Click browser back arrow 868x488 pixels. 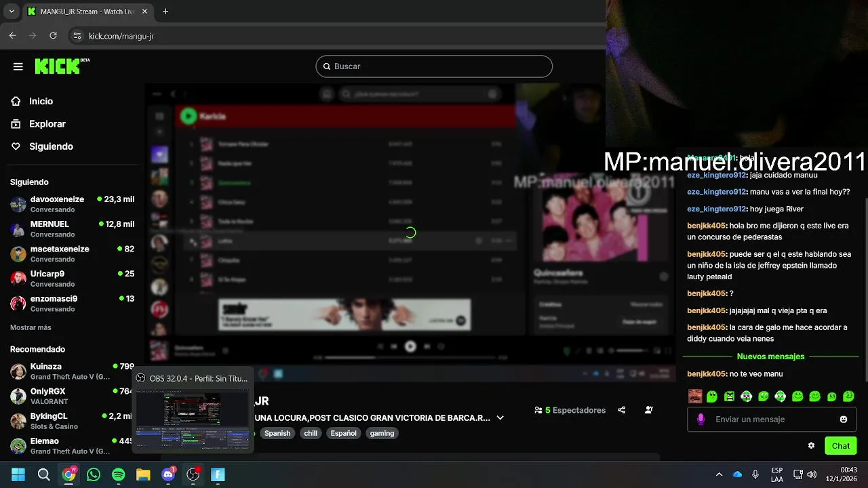(12, 36)
